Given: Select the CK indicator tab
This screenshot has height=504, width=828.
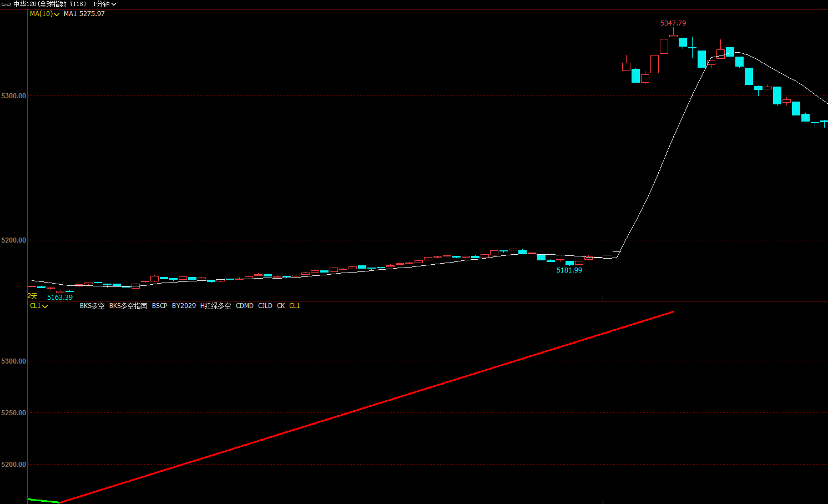Looking at the screenshot, I should point(281,306).
